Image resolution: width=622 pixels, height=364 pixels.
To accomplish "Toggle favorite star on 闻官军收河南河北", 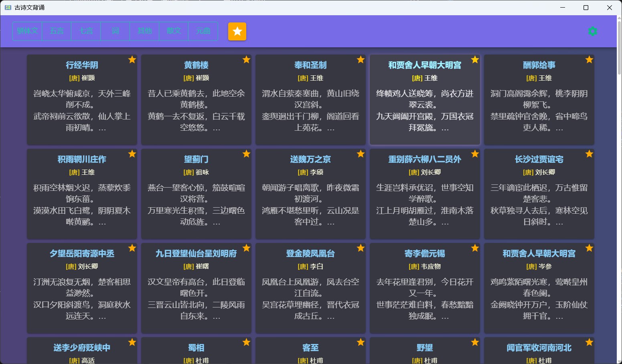I will [589, 342].
